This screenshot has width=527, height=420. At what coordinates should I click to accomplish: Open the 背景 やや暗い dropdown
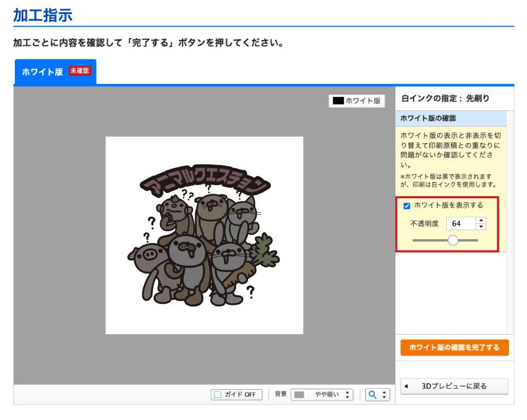click(x=322, y=395)
